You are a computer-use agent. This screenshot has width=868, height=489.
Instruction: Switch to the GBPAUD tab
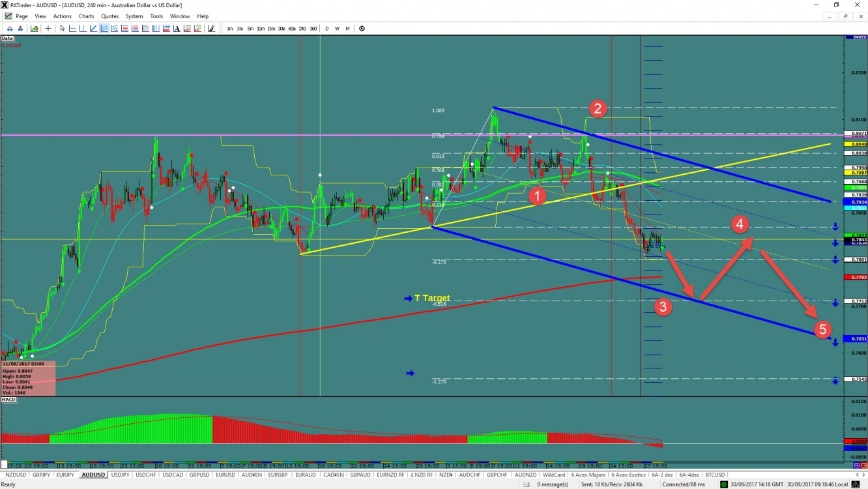point(360,475)
